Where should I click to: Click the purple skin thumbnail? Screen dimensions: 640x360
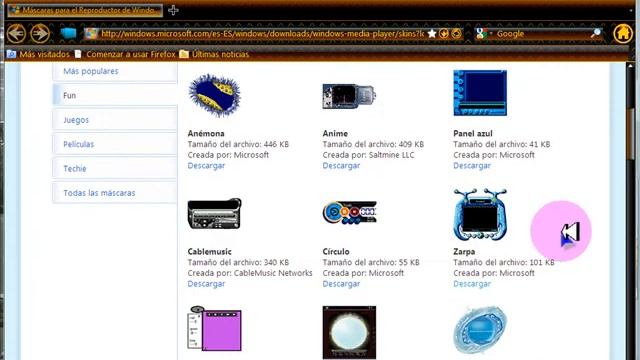click(x=215, y=328)
